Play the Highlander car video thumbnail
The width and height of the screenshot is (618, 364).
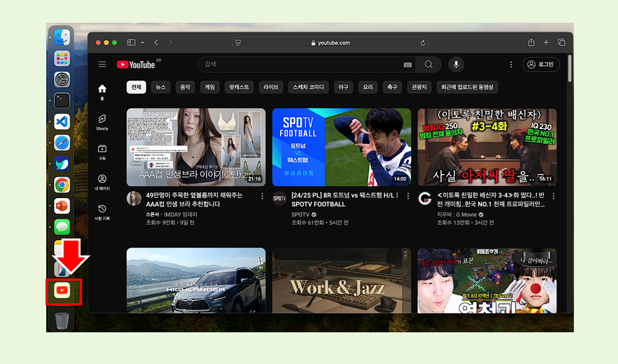pyautogui.click(x=196, y=280)
